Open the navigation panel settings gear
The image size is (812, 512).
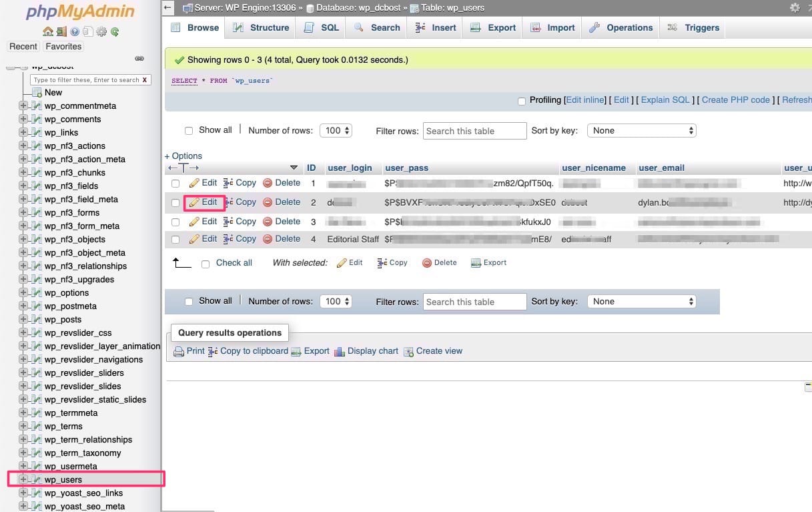pyautogui.click(x=101, y=31)
